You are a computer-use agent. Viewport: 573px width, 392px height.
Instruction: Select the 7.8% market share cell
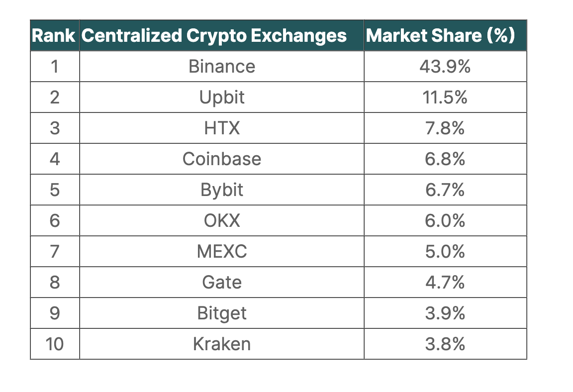coord(445,128)
